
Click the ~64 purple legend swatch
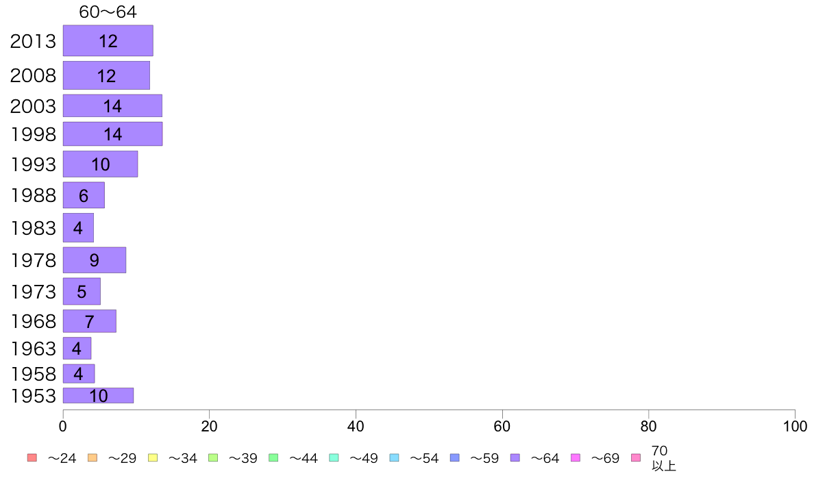click(x=515, y=458)
